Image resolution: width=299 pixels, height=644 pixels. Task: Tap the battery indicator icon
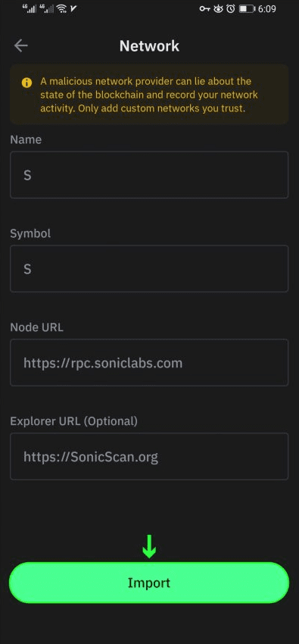point(248,8)
